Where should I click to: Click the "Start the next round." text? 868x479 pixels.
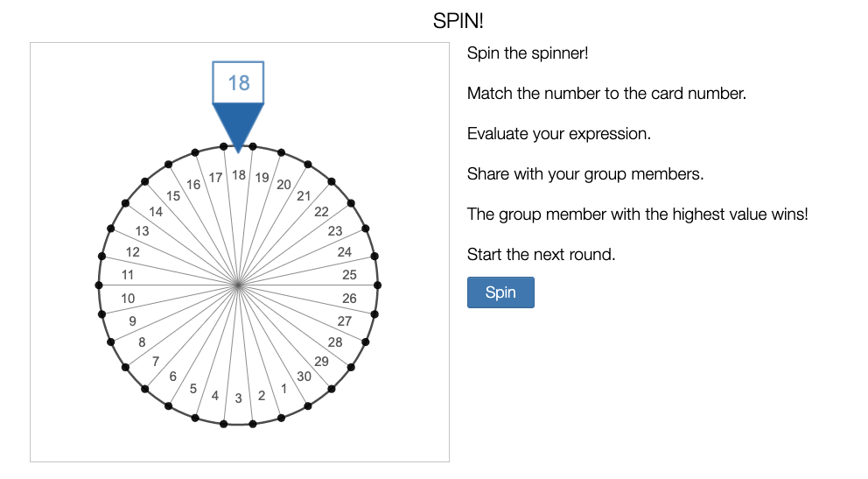(x=540, y=255)
